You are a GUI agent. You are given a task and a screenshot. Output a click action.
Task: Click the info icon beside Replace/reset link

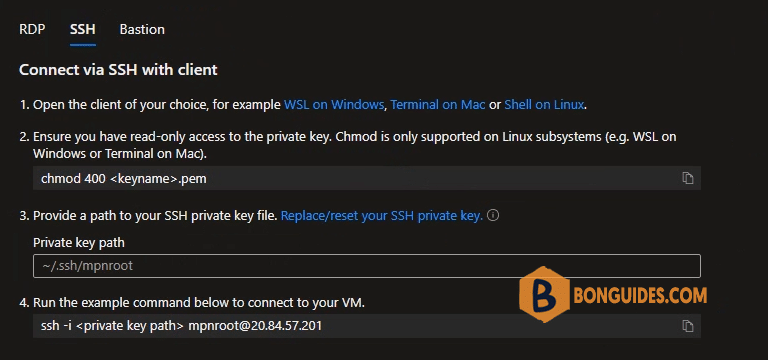[494, 216]
